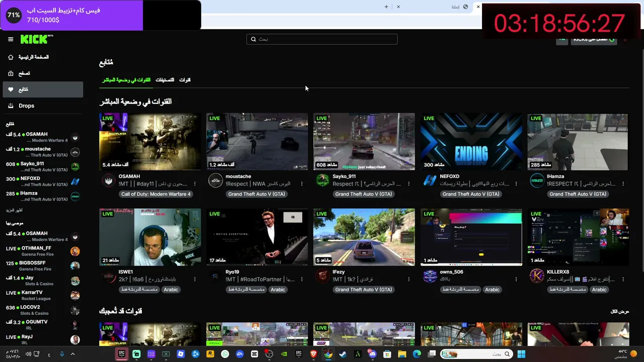Open the three-dot menu on OSAMAH's stream card

click(x=195, y=184)
